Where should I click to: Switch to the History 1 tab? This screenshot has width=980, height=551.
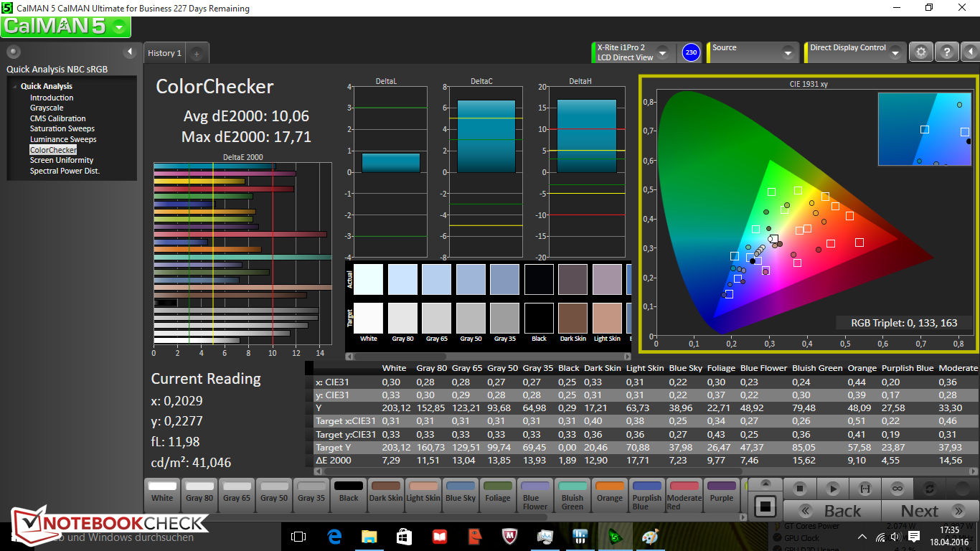[x=164, y=53]
